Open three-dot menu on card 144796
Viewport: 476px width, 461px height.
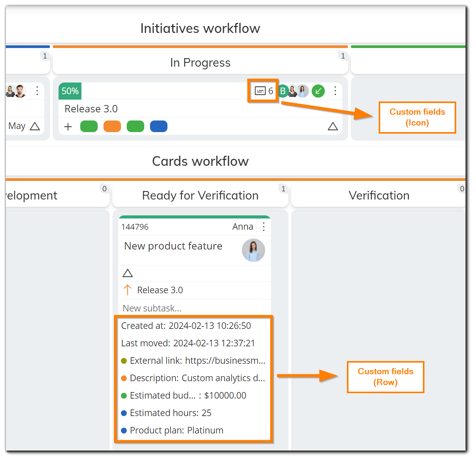point(264,227)
